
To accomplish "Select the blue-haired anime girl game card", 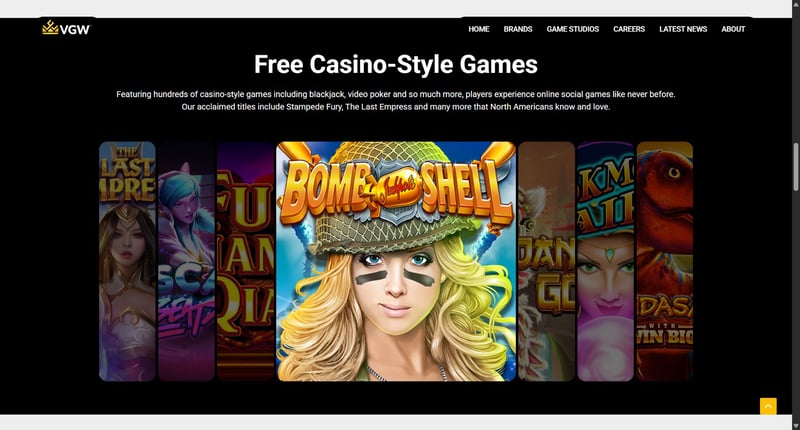I will click(x=186, y=261).
